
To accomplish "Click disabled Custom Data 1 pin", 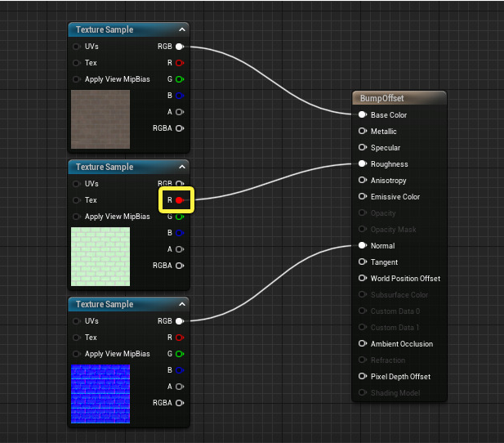I will (x=363, y=328).
